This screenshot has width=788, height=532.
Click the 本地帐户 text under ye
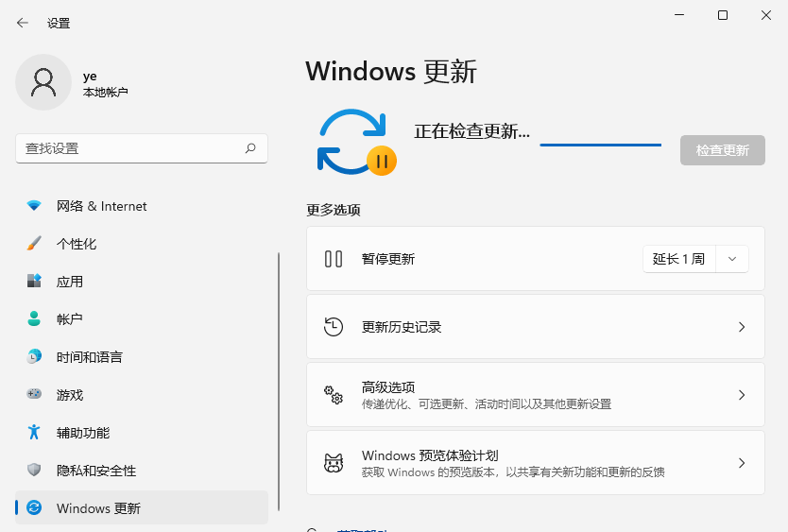coord(106,92)
